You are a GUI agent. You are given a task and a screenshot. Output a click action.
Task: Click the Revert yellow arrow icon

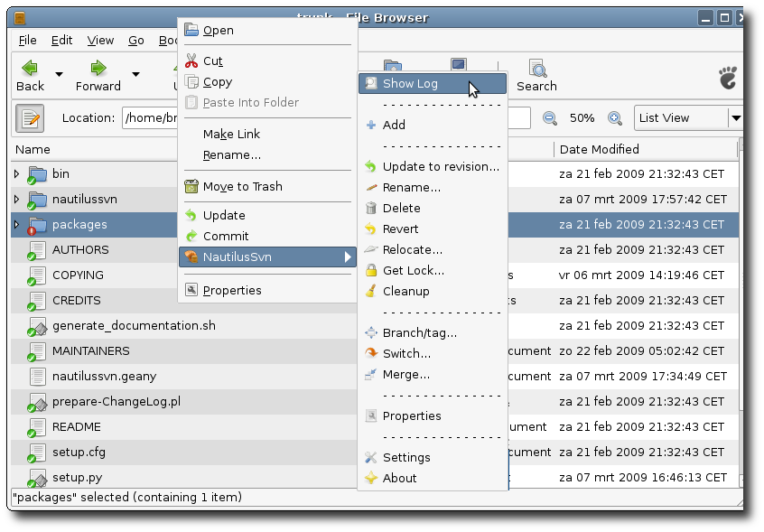(371, 229)
